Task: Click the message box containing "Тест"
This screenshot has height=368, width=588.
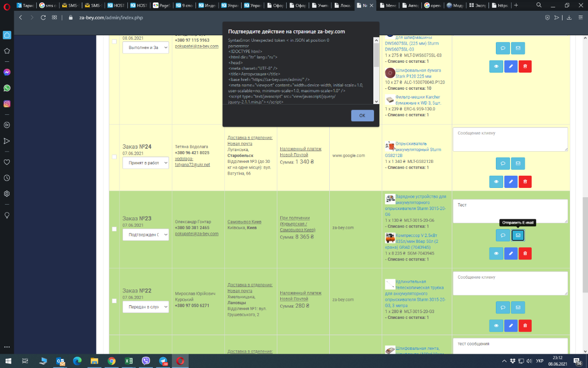Action: [510, 211]
